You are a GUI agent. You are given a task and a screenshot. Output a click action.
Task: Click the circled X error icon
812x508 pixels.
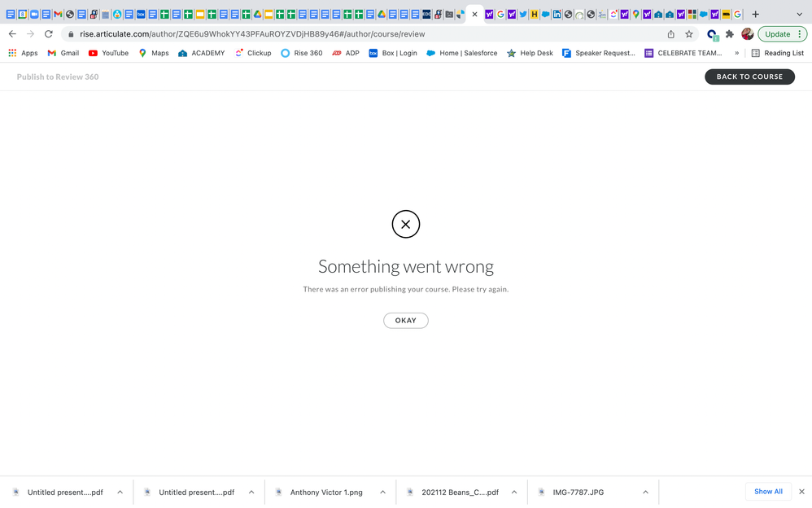click(x=405, y=224)
